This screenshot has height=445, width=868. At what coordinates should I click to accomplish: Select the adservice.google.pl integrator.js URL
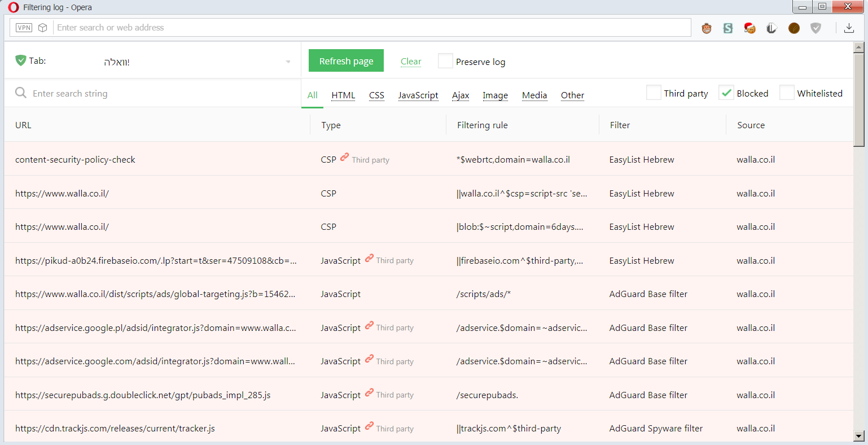[x=155, y=328]
